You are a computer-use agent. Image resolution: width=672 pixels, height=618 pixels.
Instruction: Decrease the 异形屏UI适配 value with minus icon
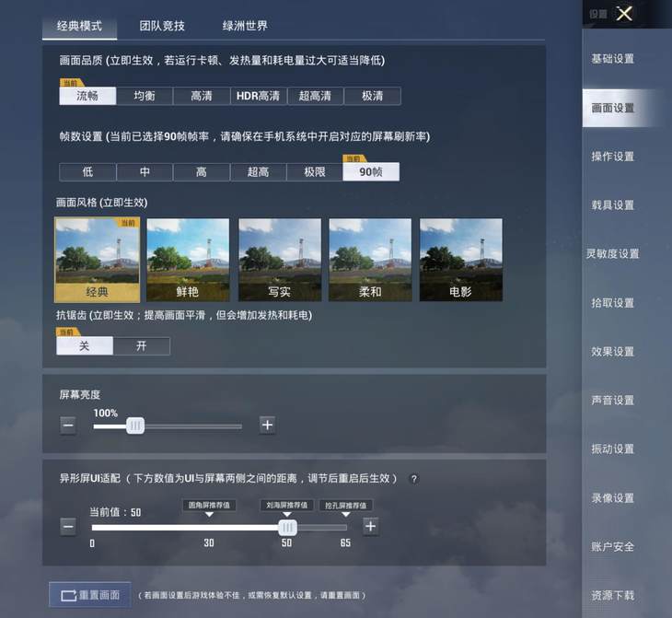pos(68,527)
